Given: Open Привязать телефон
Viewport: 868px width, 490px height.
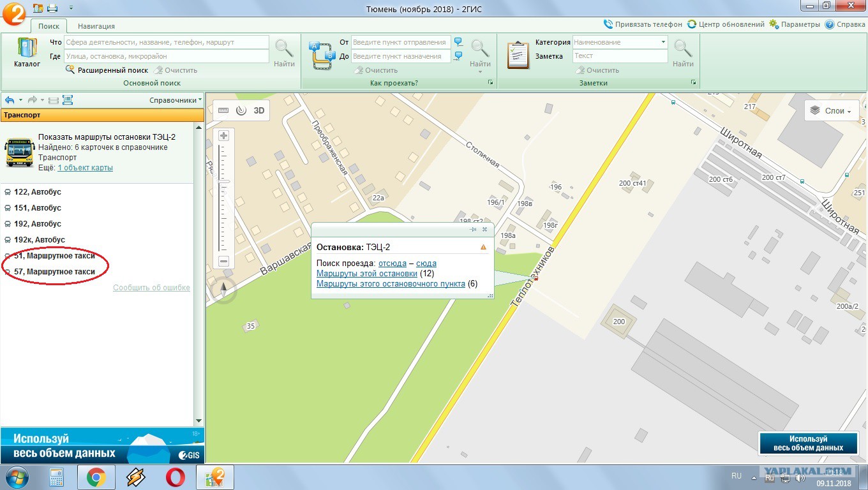Looking at the screenshot, I should [x=643, y=24].
